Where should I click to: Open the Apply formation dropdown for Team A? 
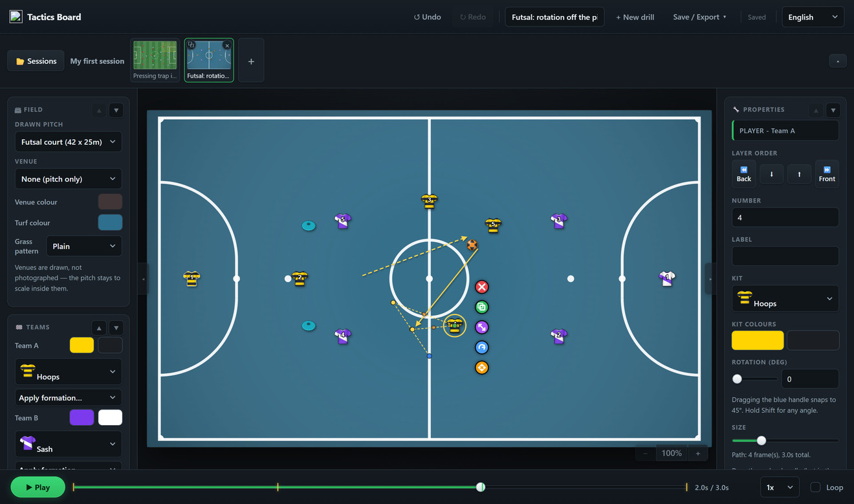pyautogui.click(x=68, y=397)
